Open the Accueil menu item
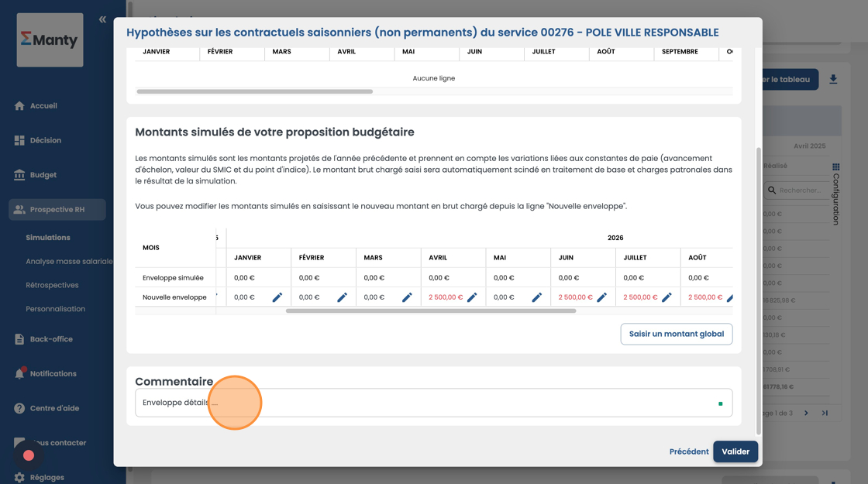The height and width of the screenshot is (484, 868). 43,106
